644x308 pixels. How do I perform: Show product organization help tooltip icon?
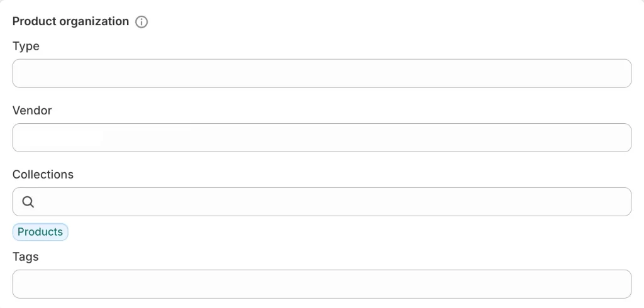click(142, 22)
